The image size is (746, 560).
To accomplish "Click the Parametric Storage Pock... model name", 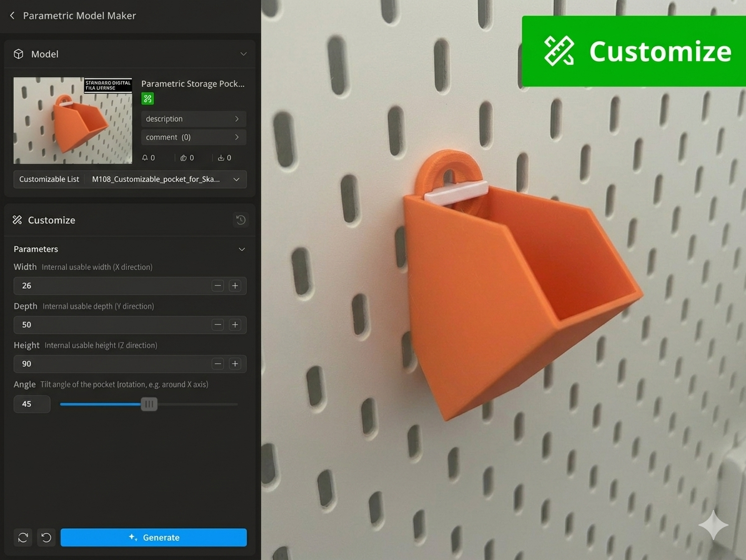I will tap(192, 84).
